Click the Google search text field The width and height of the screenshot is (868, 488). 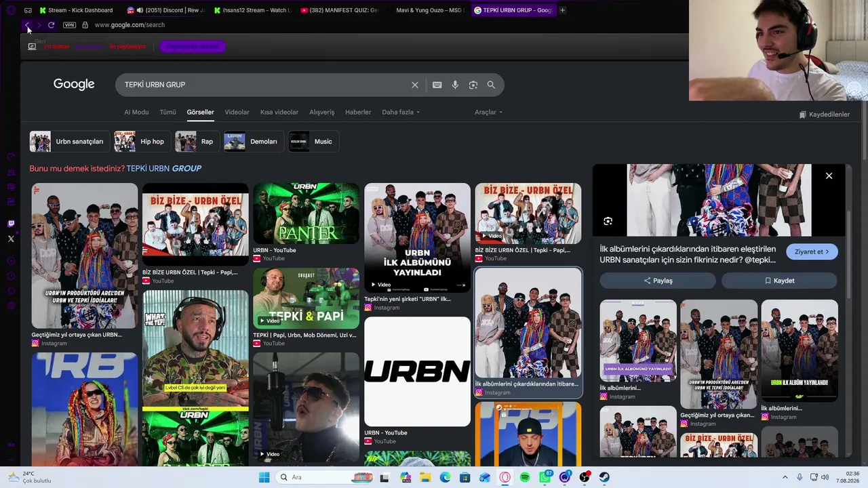click(264, 85)
